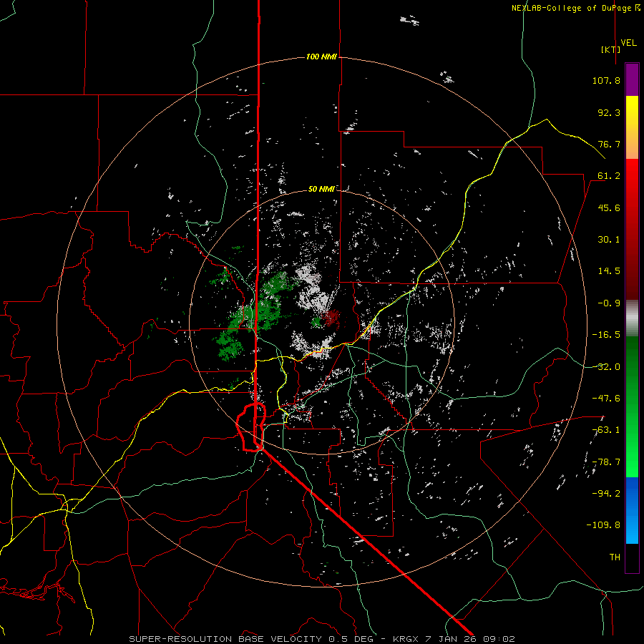Click the thick red outlined polygon on map
Viewport: 644px width, 644px height.
[x=251, y=428]
